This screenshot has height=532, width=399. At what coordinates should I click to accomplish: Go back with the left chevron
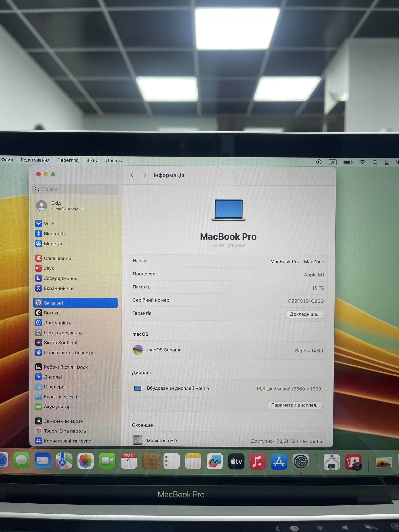click(x=132, y=175)
